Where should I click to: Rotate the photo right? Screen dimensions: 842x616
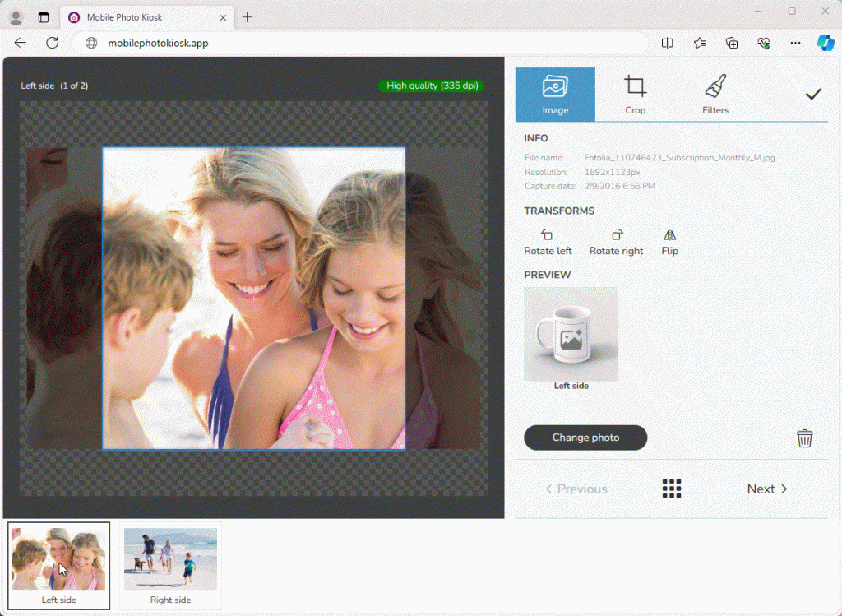pyautogui.click(x=616, y=240)
